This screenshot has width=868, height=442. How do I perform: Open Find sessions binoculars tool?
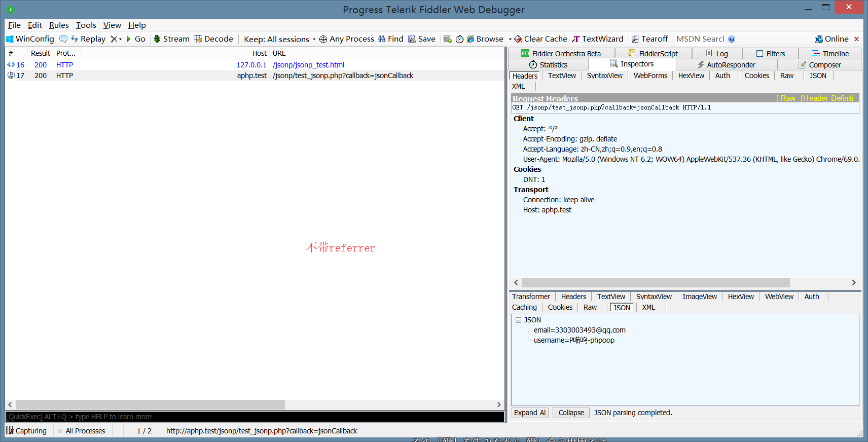(390, 39)
